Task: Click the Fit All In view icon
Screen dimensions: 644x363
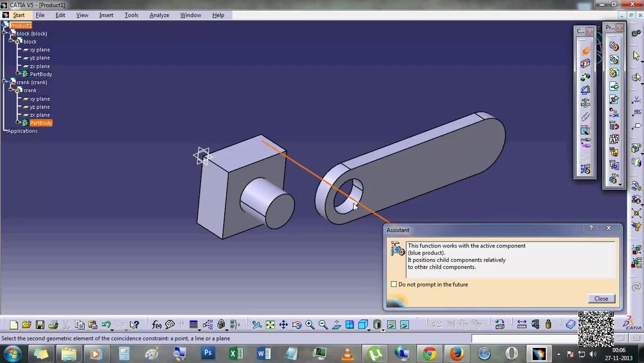Action: (x=270, y=325)
